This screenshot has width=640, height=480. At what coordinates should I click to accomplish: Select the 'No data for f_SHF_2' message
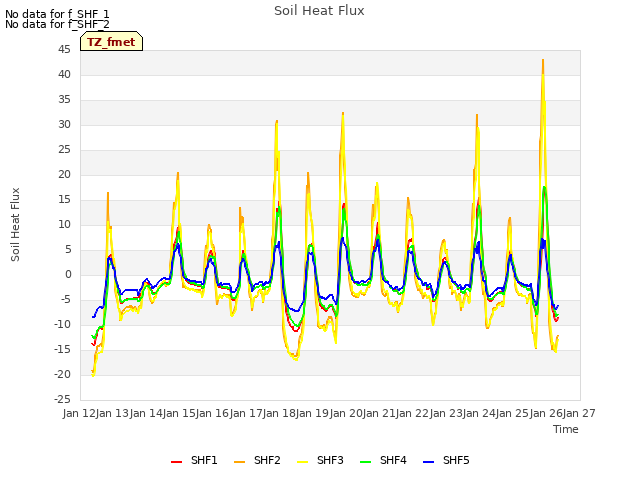[57, 24]
